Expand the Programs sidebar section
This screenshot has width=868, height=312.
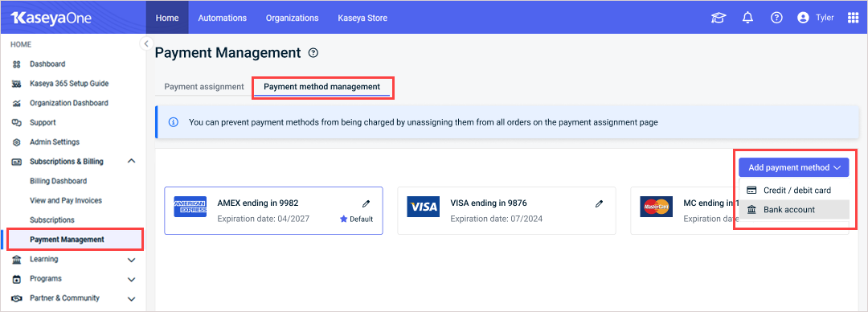pos(131,279)
